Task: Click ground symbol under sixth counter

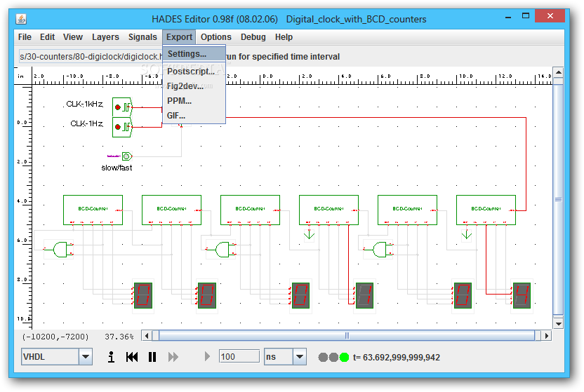Action: click(466, 235)
